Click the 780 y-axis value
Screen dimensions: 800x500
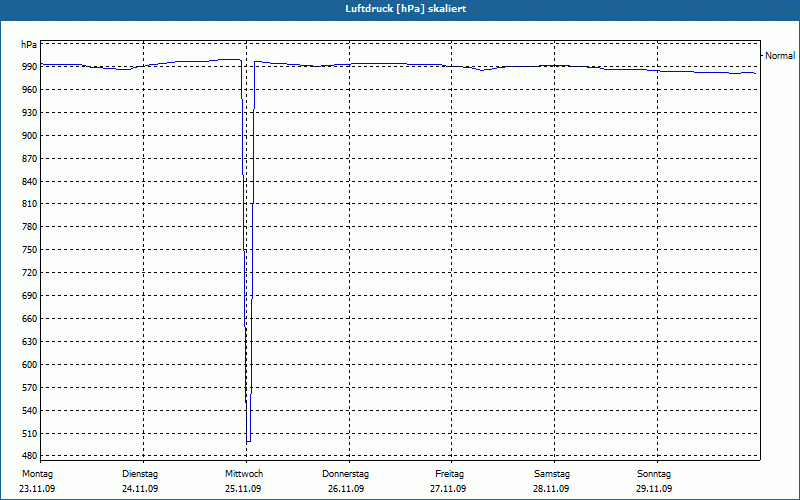tap(29, 227)
